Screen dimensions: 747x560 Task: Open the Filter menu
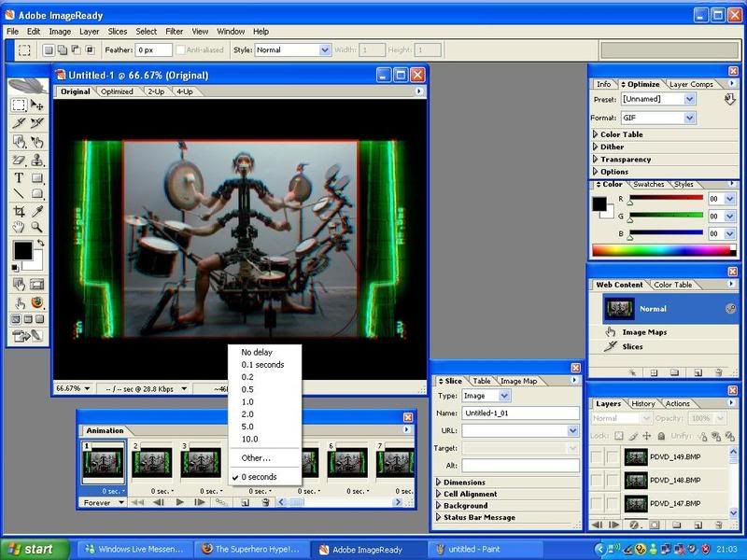pyautogui.click(x=174, y=32)
